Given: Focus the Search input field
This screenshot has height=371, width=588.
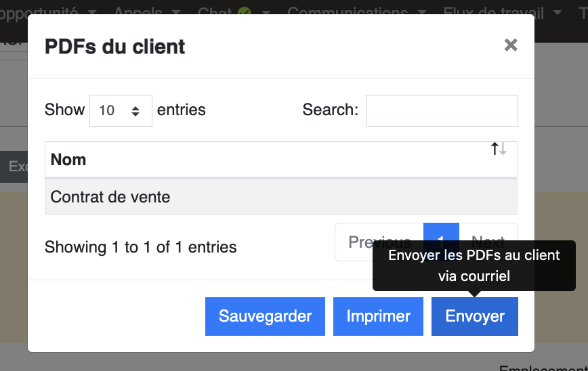Looking at the screenshot, I should [442, 110].
